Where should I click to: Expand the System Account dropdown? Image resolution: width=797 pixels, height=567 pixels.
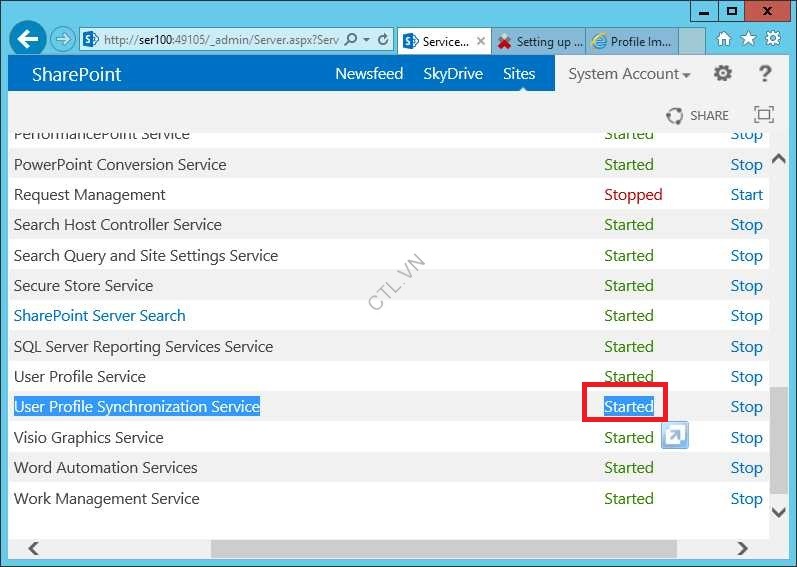point(629,74)
